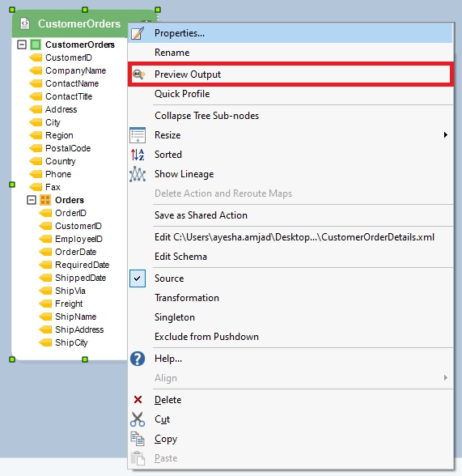Select the CompanyName field in tree

point(75,70)
